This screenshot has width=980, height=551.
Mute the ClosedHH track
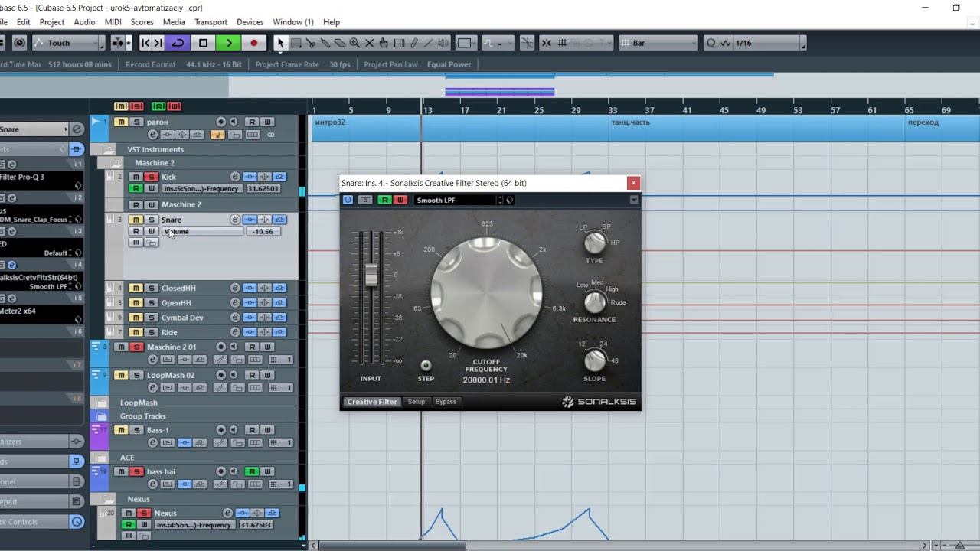(x=136, y=288)
